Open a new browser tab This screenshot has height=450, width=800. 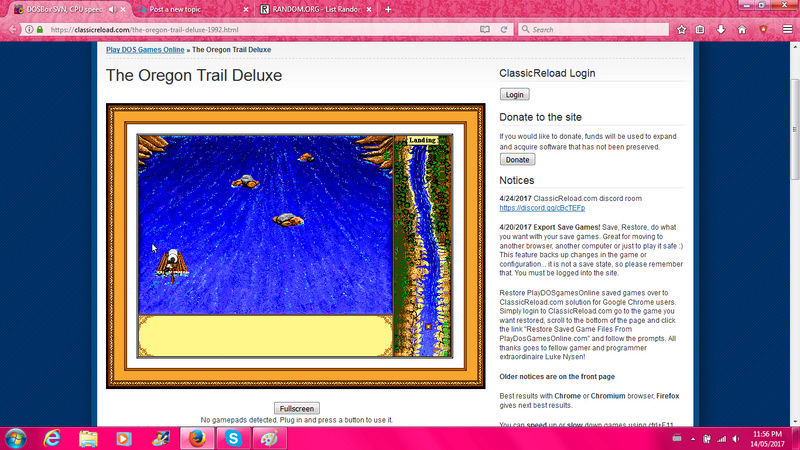(x=388, y=9)
